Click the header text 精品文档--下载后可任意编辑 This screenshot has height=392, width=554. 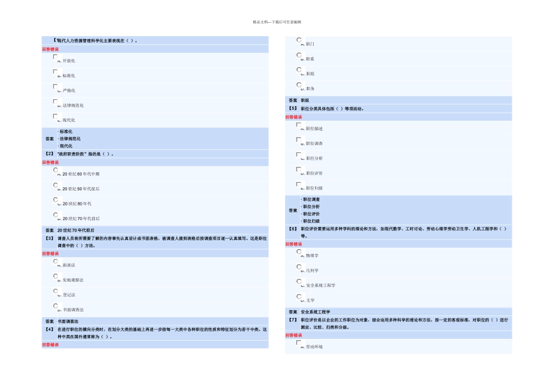pos(277,22)
